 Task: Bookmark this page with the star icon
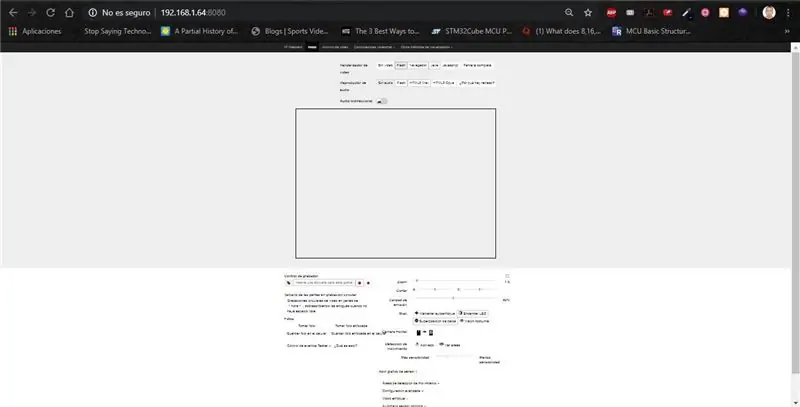click(588, 13)
